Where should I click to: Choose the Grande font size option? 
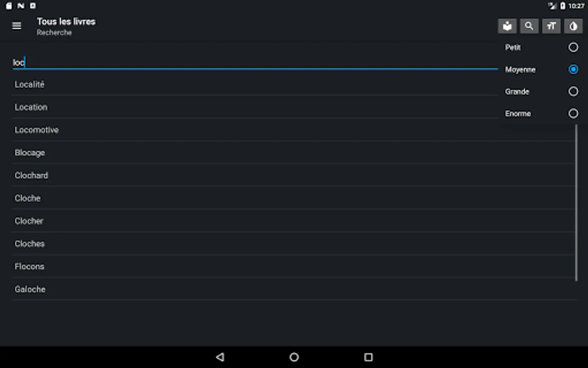pos(541,92)
